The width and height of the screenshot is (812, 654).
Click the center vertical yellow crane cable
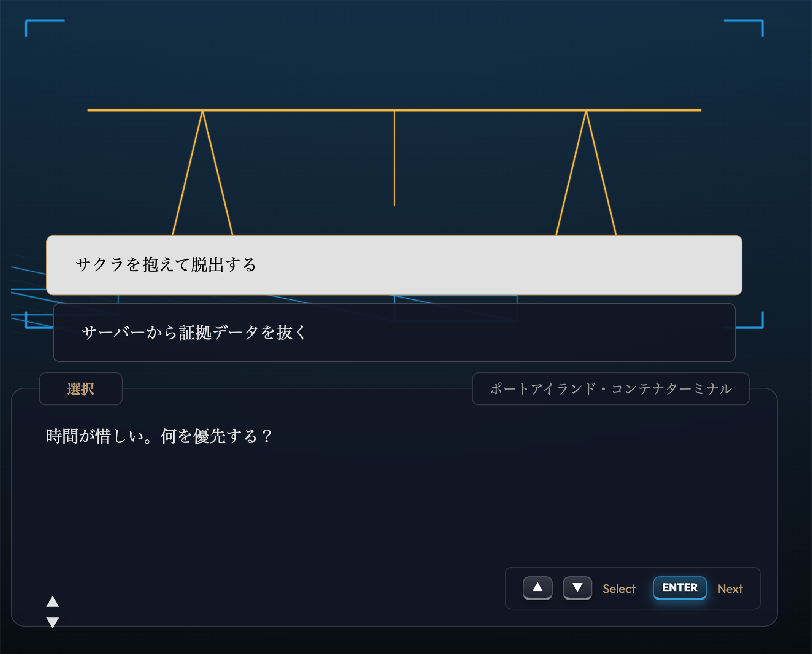pyautogui.click(x=394, y=158)
